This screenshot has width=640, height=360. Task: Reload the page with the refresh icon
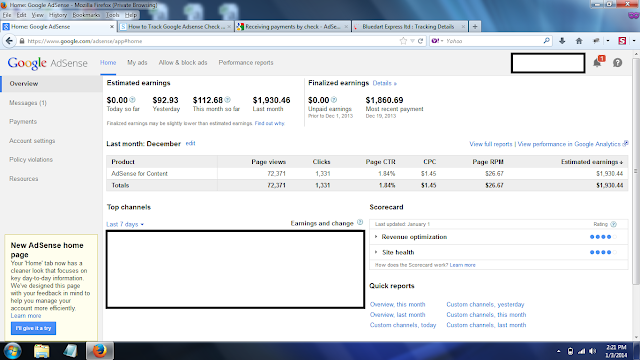click(420, 41)
